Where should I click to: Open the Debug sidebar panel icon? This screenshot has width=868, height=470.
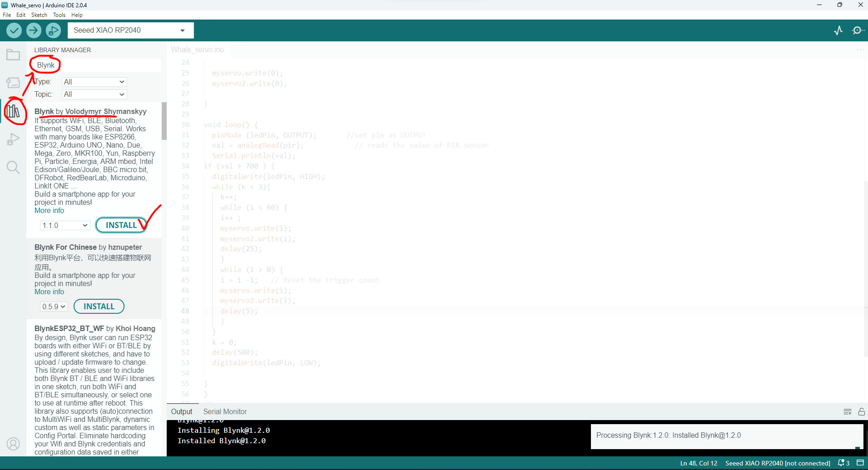tap(13, 139)
